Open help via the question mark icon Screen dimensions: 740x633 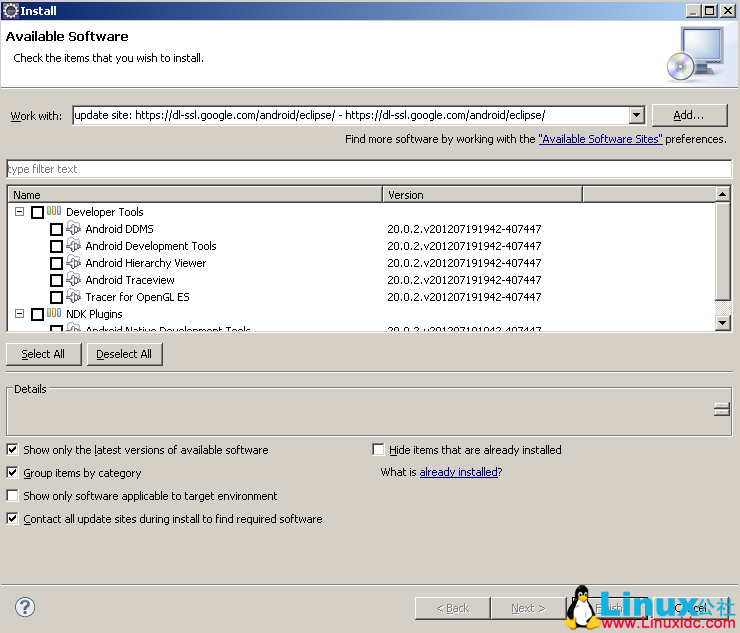[x=25, y=607]
